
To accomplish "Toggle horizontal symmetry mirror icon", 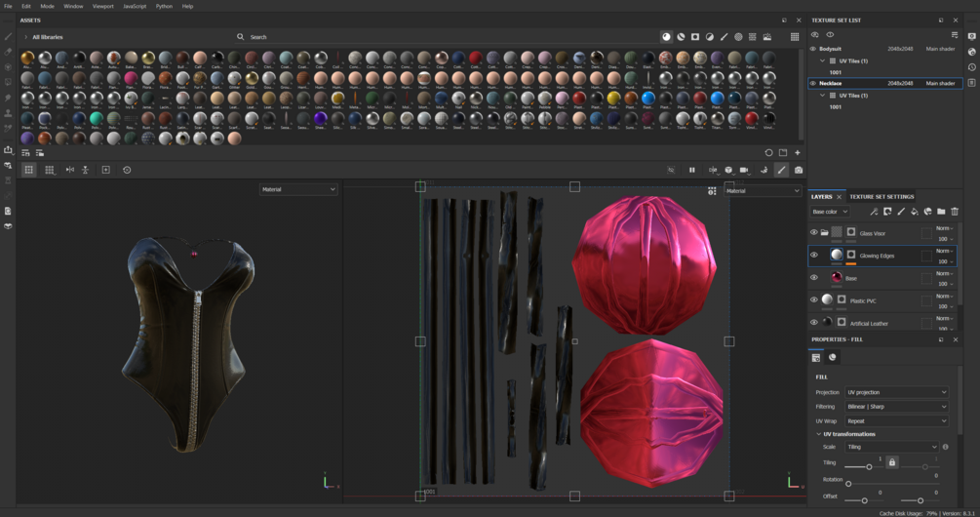I will (69, 170).
